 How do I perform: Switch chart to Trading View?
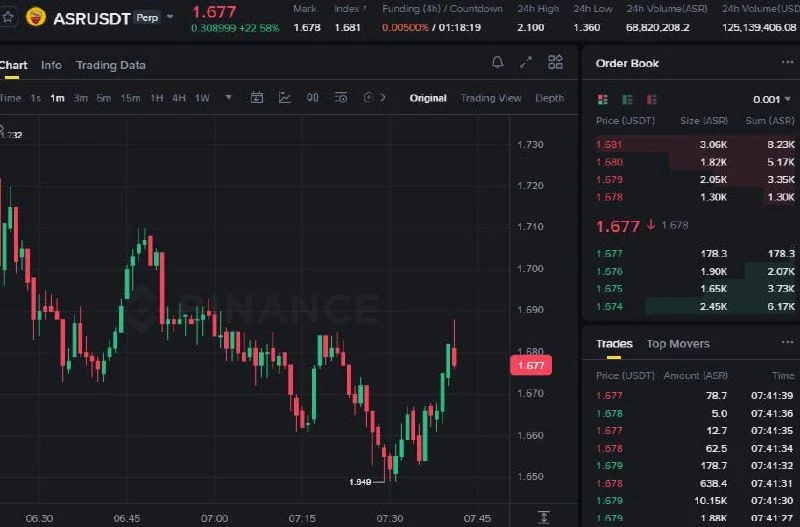click(491, 98)
